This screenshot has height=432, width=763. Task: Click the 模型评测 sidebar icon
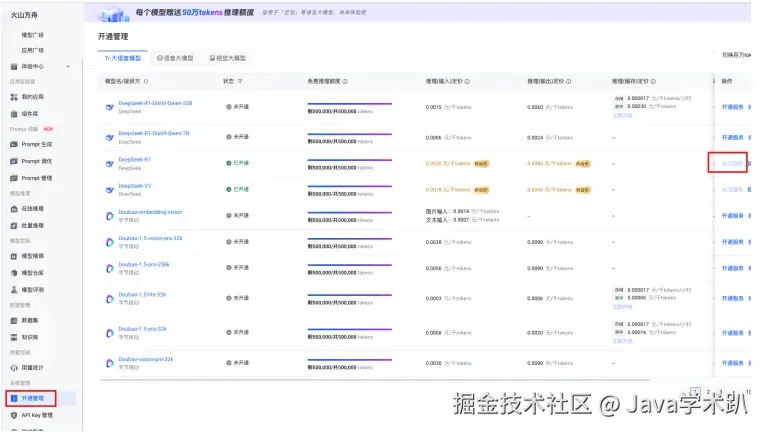point(14,289)
